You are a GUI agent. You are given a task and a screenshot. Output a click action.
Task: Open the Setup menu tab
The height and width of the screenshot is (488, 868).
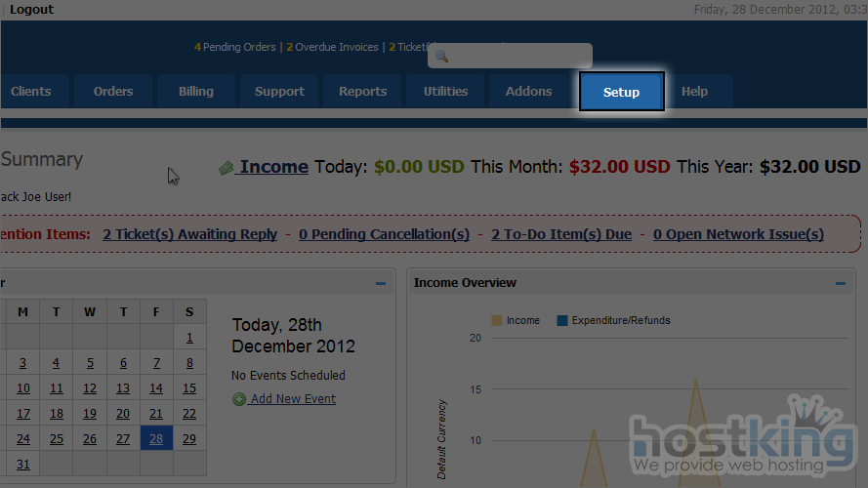[621, 92]
